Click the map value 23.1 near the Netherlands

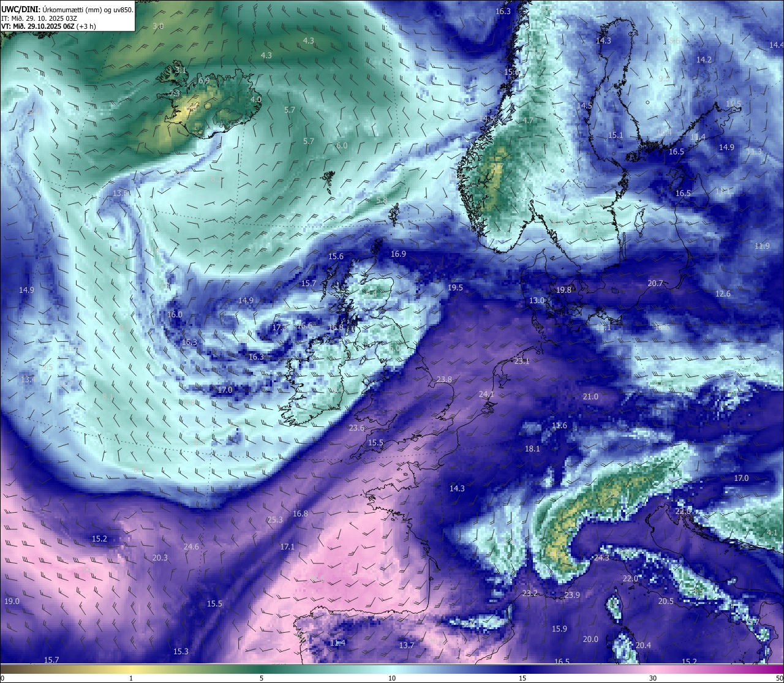[x=522, y=361]
